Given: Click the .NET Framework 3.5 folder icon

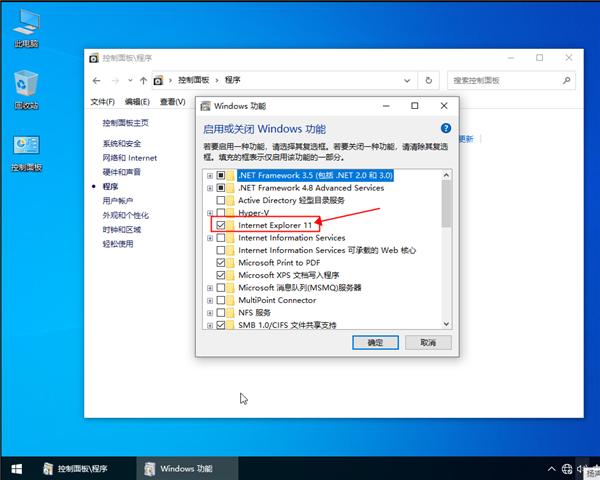Looking at the screenshot, I should click(231, 176).
